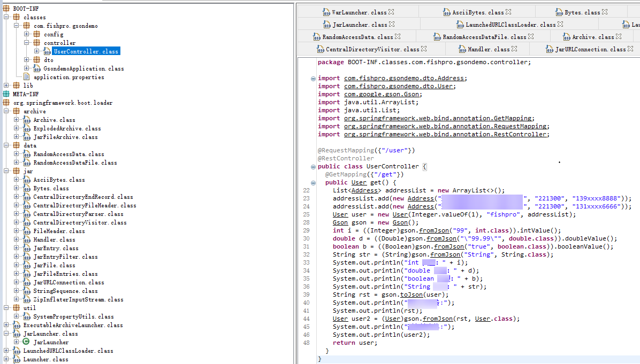Click the green JarLauncher class icon
Image resolution: width=640 pixels, height=364 pixels.
[x=26, y=342]
